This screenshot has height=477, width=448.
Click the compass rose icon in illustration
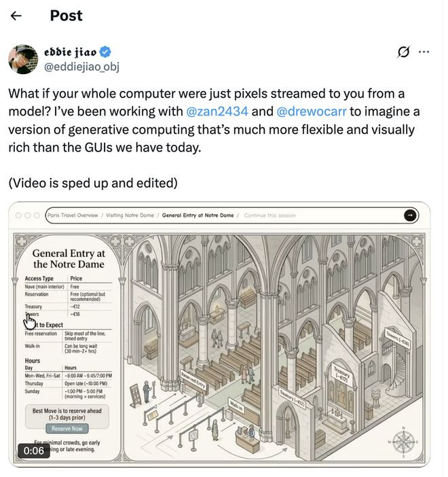(x=403, y=442)
